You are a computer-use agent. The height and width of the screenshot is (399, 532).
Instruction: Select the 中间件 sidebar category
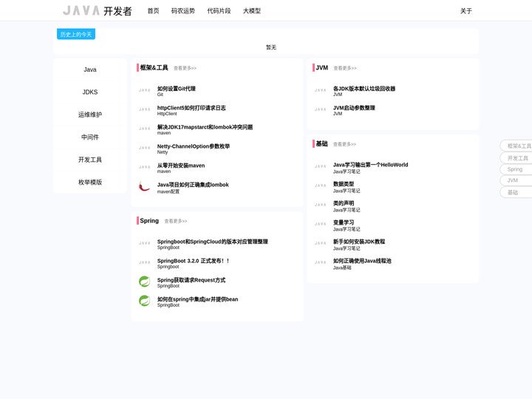point(90,137)
